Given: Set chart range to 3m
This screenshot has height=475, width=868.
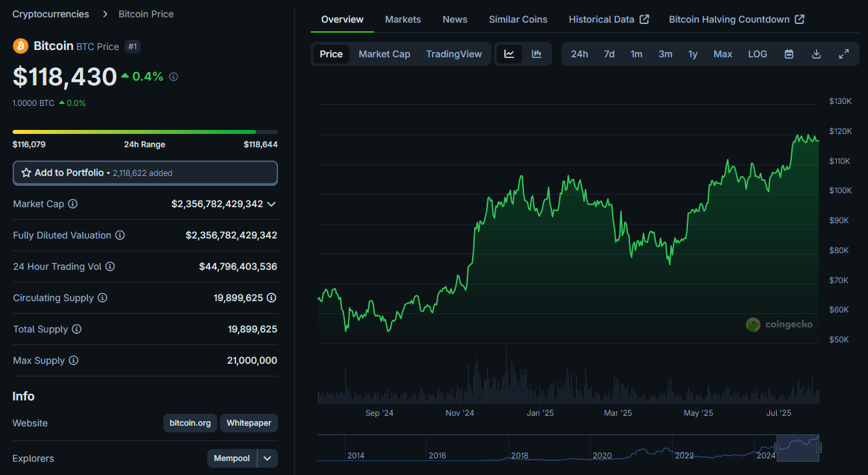Looking at the screenshot, I should 665,54.
